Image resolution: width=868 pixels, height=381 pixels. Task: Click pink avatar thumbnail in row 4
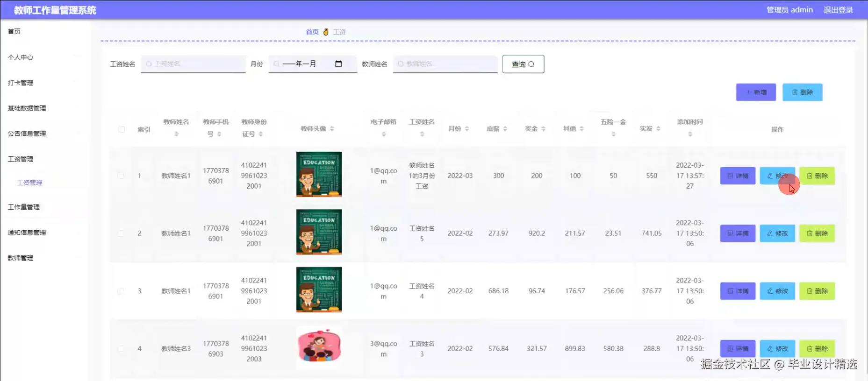tap(319, 347)
